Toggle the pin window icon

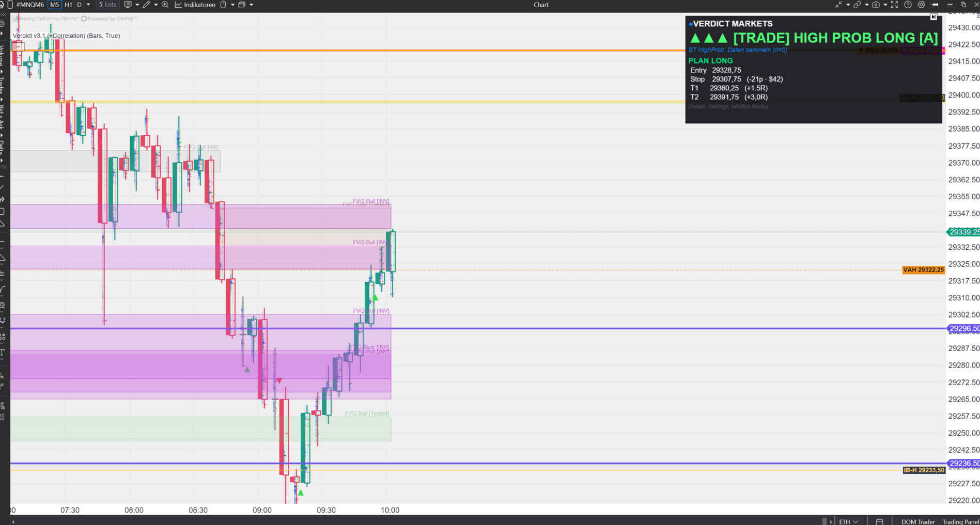(x=935, y=5)
